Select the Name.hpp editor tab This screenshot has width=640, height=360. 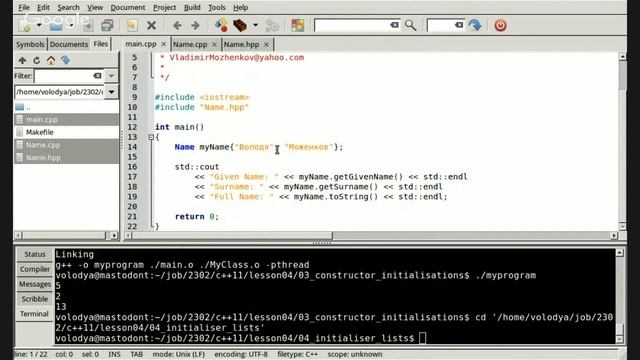241,44
